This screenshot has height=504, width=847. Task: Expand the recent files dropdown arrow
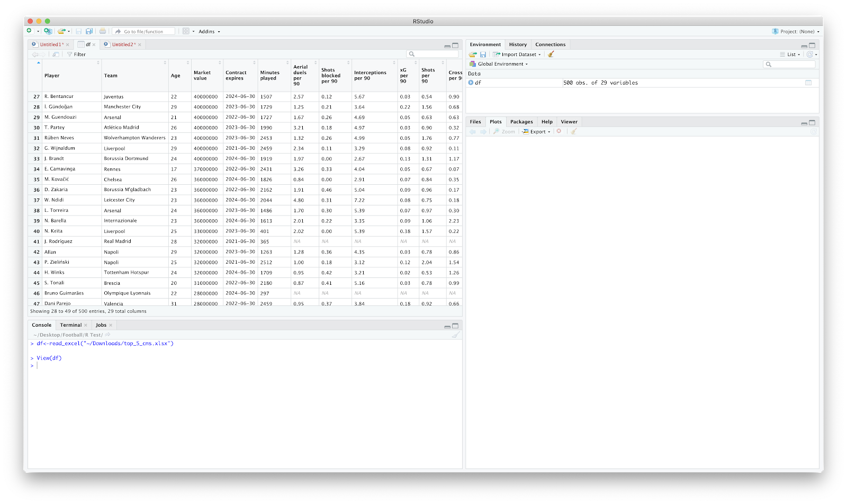pyautogui.click(x=69, y=32)
